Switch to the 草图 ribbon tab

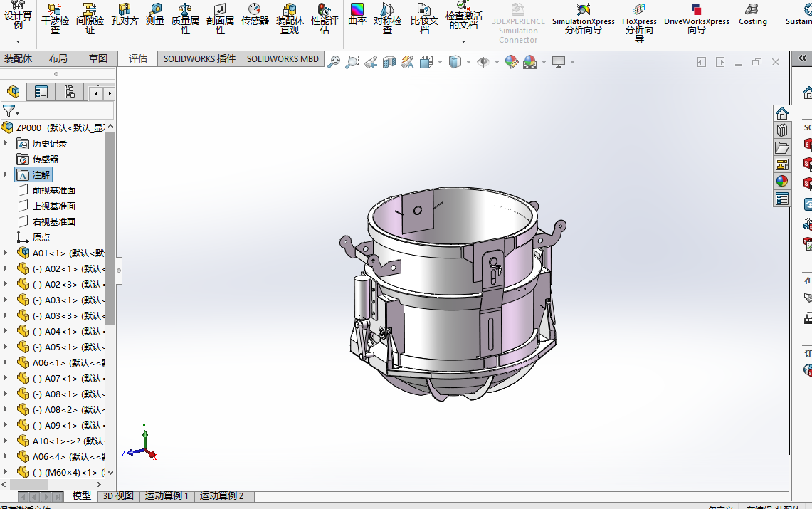tap(98, 58)
